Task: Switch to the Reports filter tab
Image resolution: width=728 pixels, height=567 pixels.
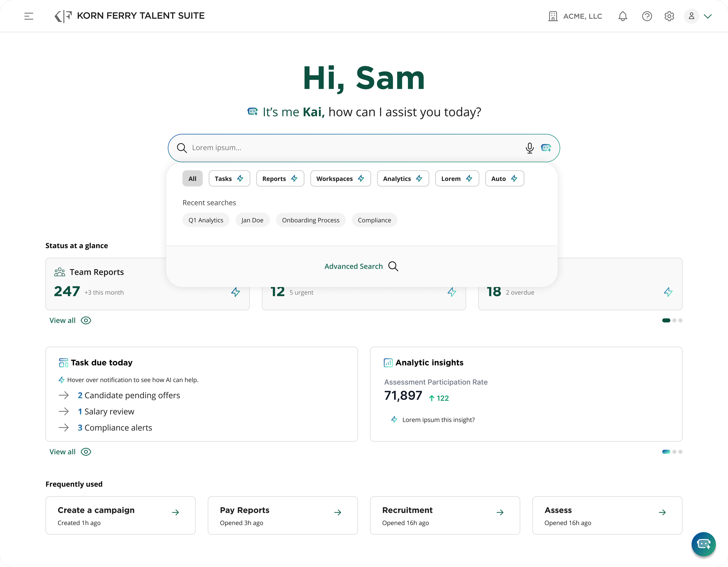Action: (280, 178)
